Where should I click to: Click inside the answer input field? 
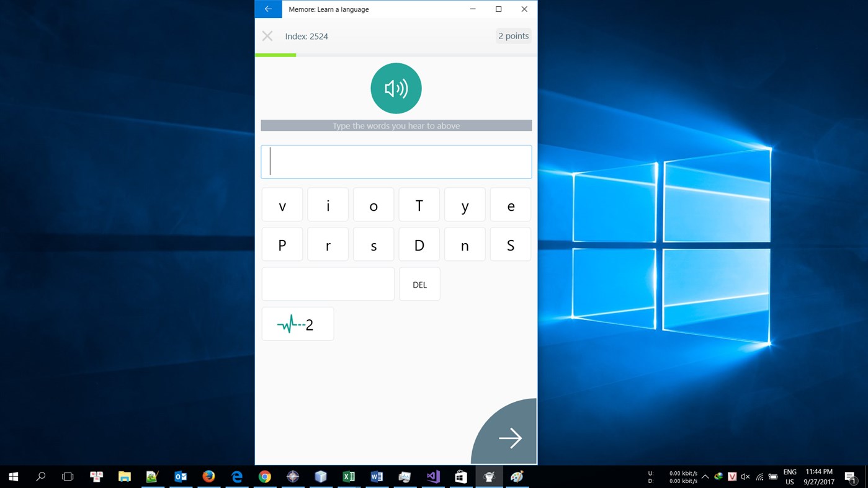[396, 161]
